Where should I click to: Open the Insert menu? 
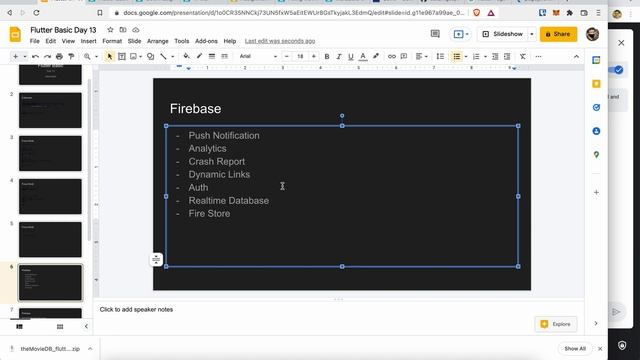point(88,41)
